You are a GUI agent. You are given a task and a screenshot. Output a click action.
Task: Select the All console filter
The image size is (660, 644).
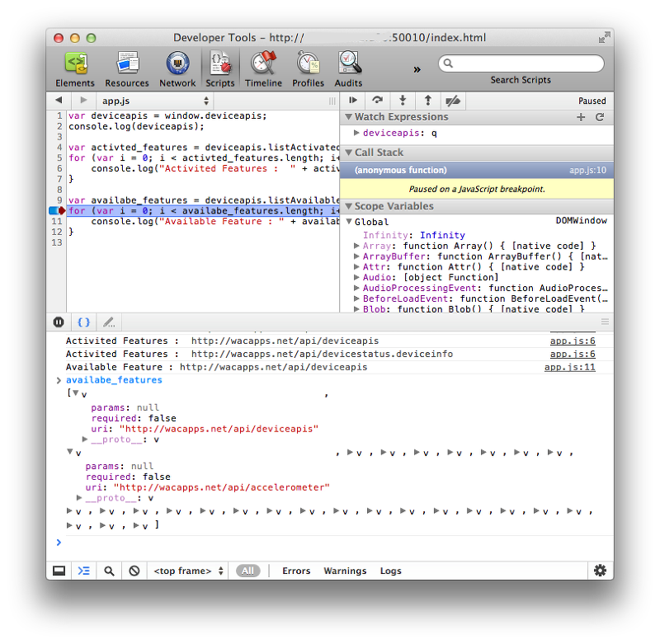point(248,571)
